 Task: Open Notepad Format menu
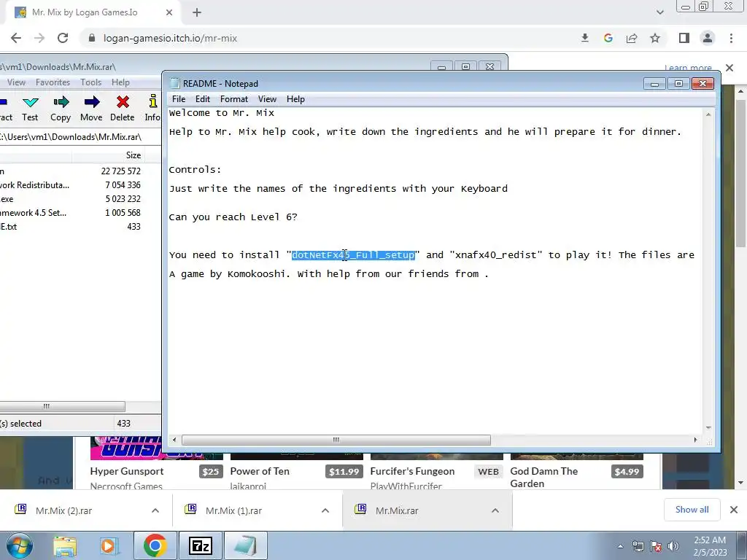pyautogui.click(x=234, y=99)
